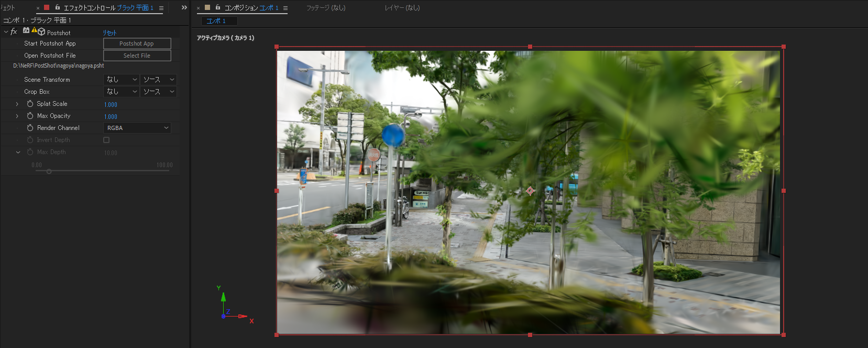The width and height of the screenshot is (868, 348).
Task: Click the green Y axis arrow of 3D gizmo
Action: 223,297
